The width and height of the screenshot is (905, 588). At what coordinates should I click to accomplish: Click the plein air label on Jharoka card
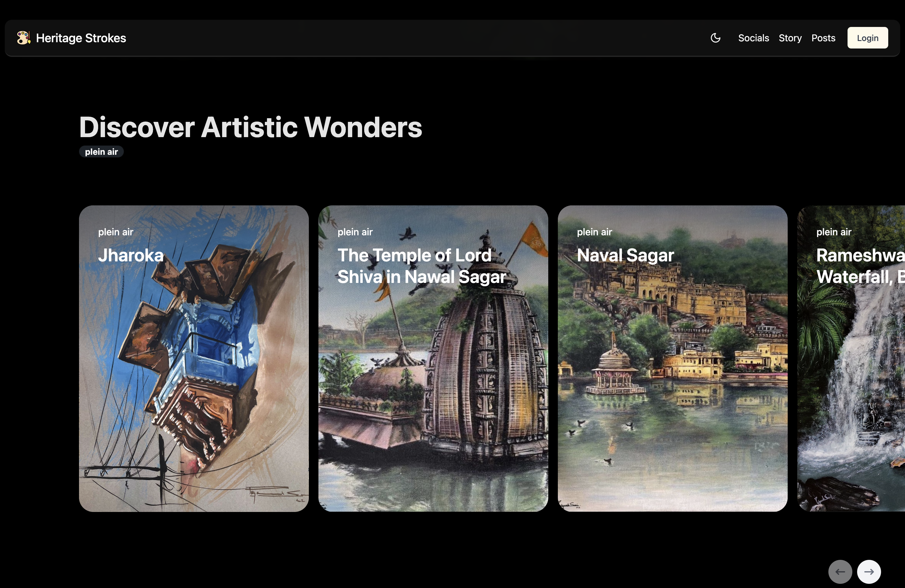tap(116, 232)
